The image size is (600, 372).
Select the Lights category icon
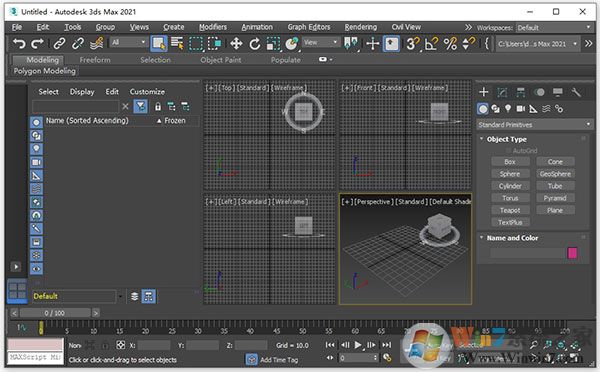click(508, 109)
